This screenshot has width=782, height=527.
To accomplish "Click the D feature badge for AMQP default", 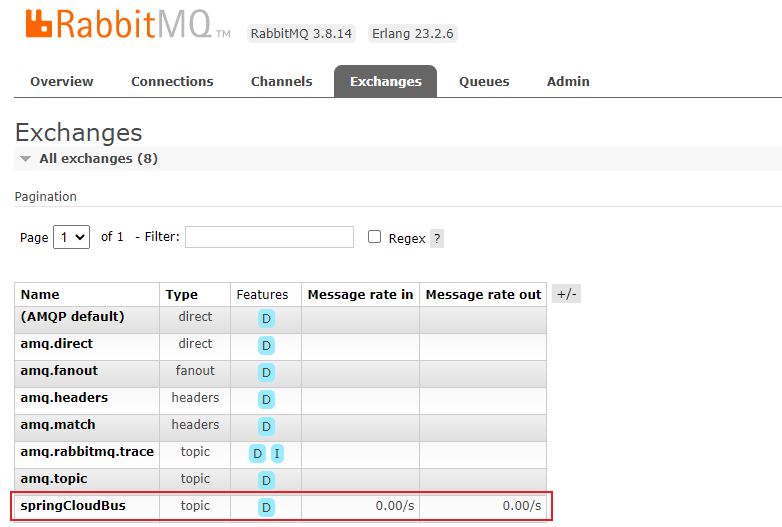I will 266,319.
